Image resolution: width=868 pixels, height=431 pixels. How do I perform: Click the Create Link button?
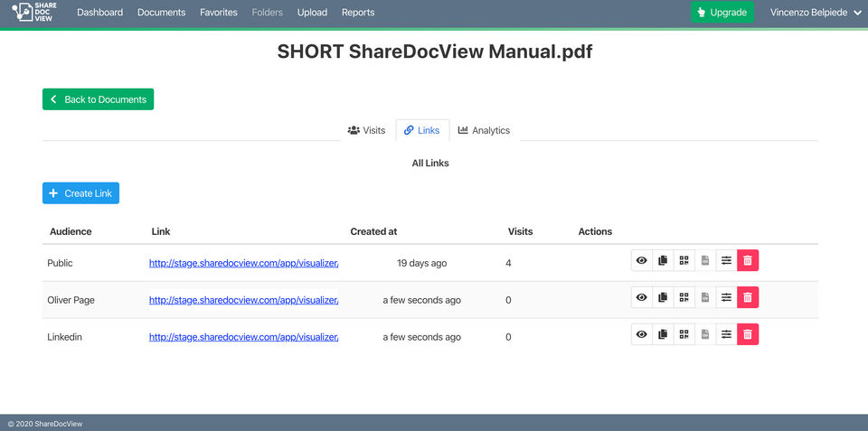[80, 193]
